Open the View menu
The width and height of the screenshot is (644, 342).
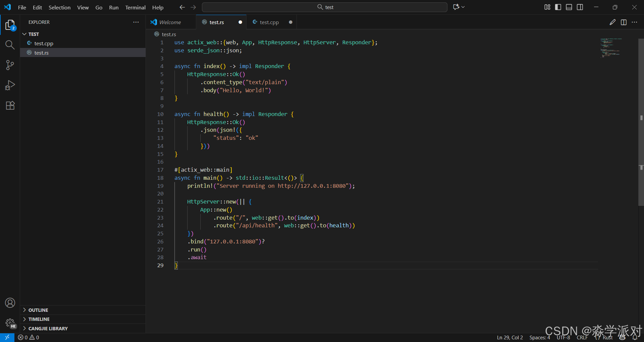(x=83, y=7)
